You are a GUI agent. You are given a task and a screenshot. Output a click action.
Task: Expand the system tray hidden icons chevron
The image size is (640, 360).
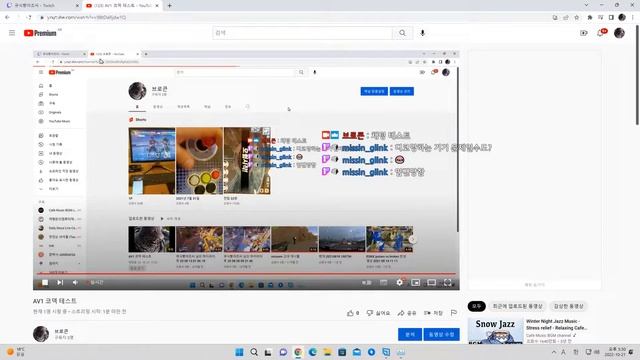coord(554,352)
